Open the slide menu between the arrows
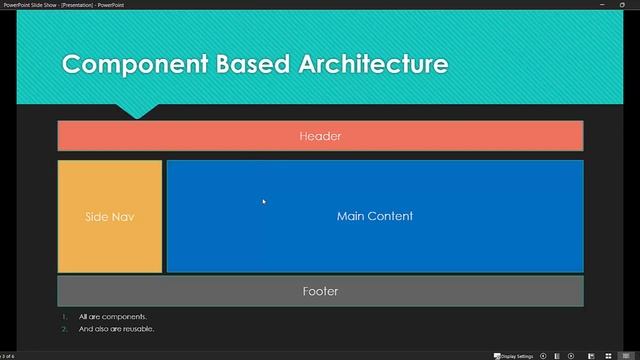Screen dimensions: 640x360 [557, 356]
